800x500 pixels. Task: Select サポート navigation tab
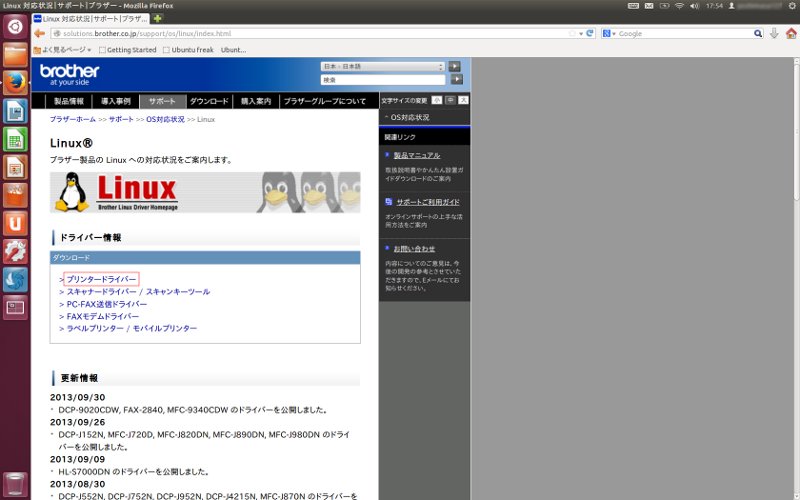(162, 101)
